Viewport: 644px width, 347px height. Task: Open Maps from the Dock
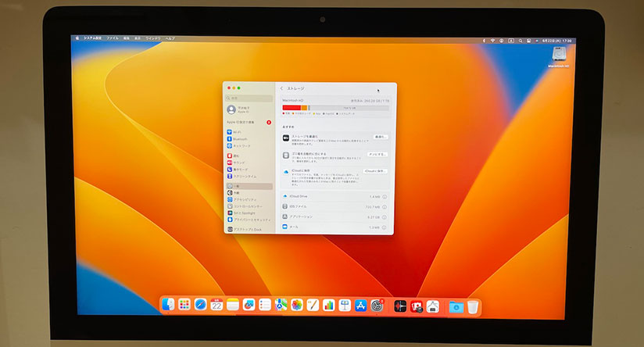click(281, 305)
